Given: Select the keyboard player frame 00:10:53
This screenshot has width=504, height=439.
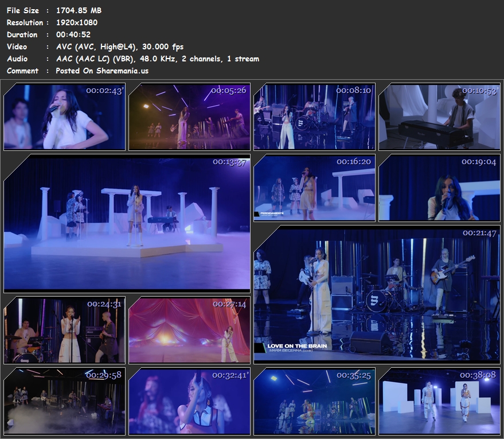Looking at the screenshot, I should 439,116.
